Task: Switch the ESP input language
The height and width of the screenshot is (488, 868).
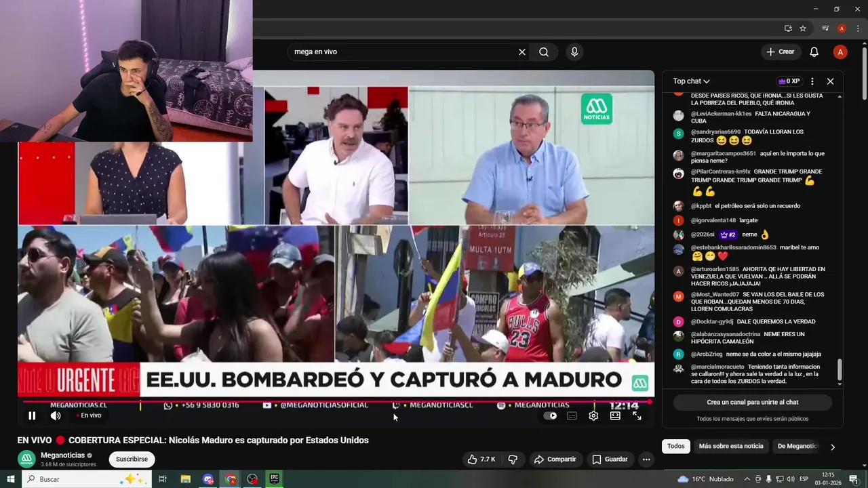Action: pos(804,479)
